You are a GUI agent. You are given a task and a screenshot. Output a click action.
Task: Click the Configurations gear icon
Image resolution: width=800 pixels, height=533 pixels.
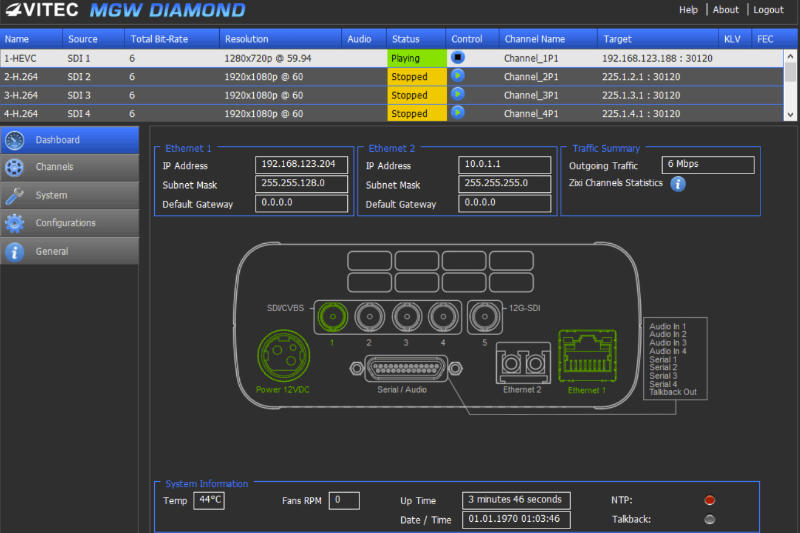click(x=14, y=223)
